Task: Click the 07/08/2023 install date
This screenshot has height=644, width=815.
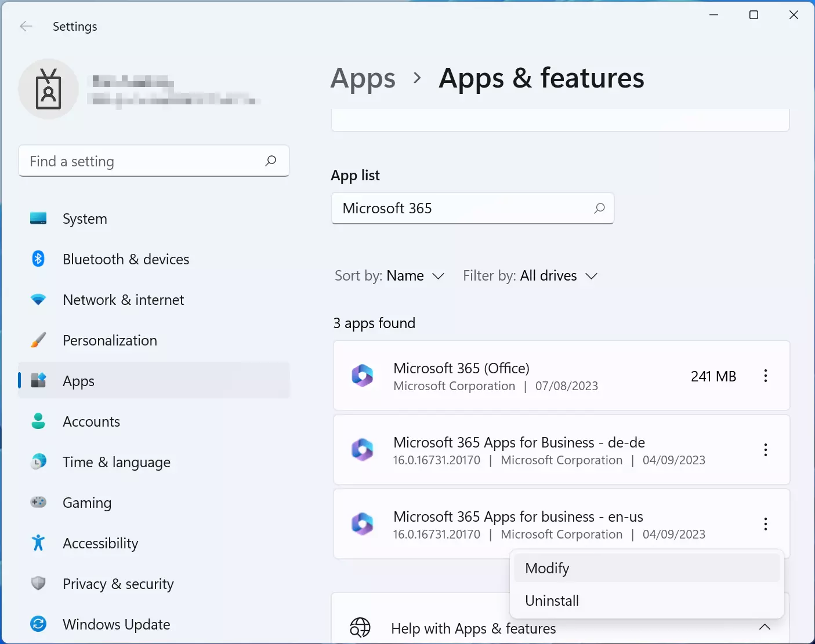Action: [567, 386]
